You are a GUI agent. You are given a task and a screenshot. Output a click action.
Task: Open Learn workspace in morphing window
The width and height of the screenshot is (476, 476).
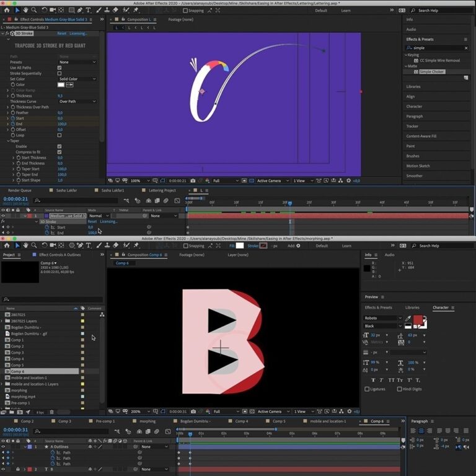coord(346,246)
